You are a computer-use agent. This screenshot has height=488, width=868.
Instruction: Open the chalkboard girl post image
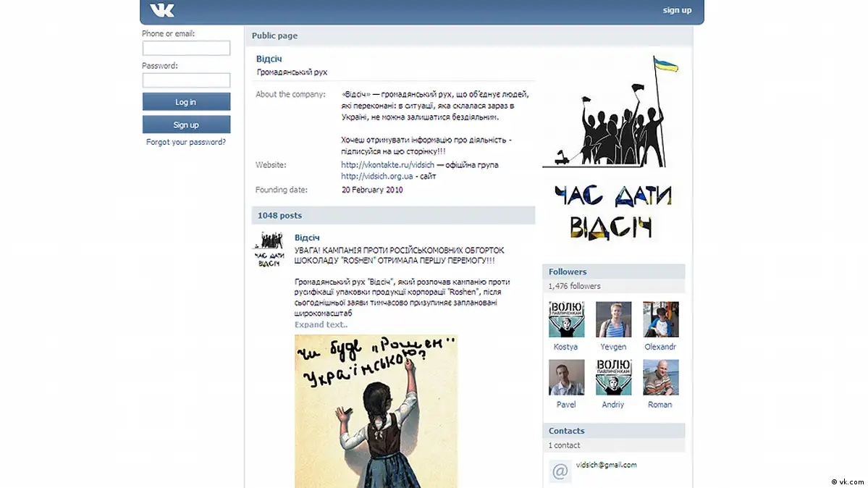(376, 411)
